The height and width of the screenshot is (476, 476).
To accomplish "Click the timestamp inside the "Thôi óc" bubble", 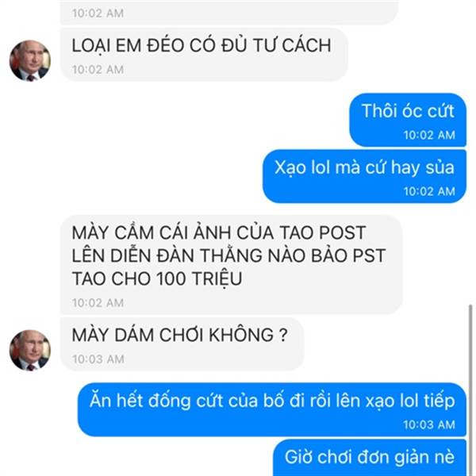I will pyautogui.click(x=429, y=135).
